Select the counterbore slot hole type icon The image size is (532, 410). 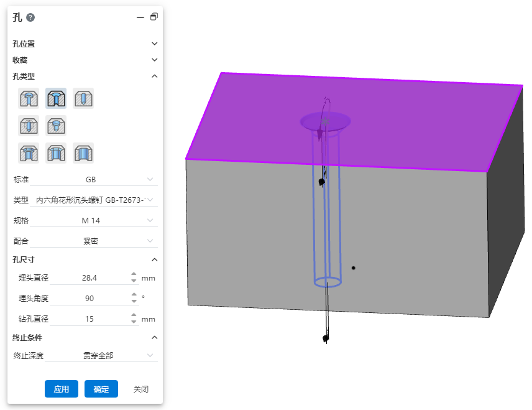pyautogui.click(x=29, y=153)
